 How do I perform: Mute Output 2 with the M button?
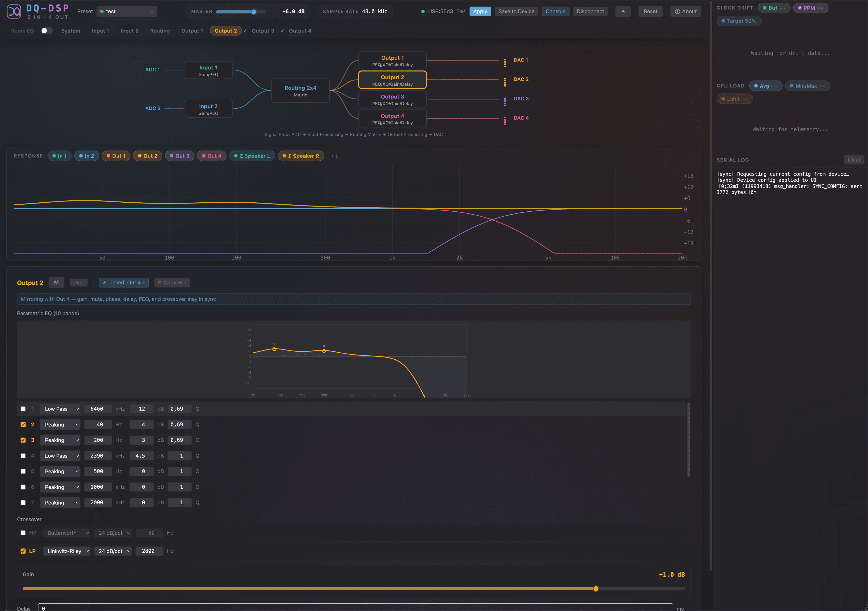56,283
